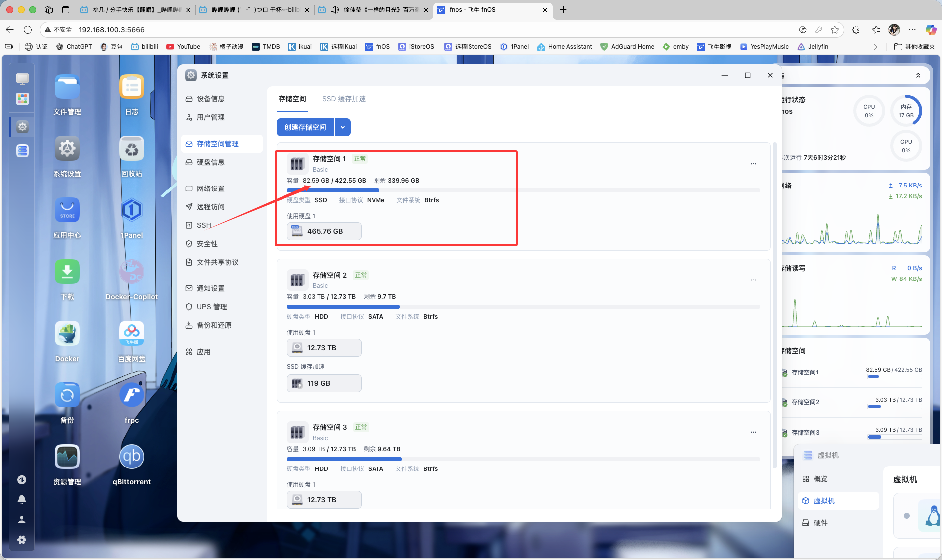Go to 备份和还原 in the settings sidebar
Image resolution: width=942 pixels, height=560 pixels.
222,325
